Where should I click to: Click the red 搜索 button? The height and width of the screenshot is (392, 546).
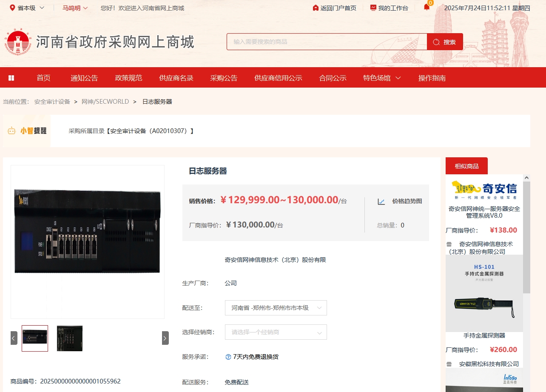(x=445, y=42)
